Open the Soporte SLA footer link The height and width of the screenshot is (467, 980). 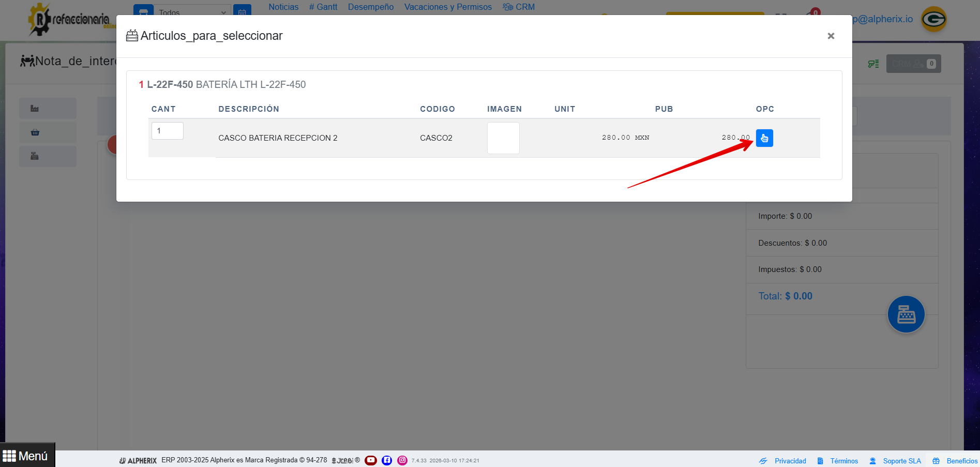coord(901,461)
